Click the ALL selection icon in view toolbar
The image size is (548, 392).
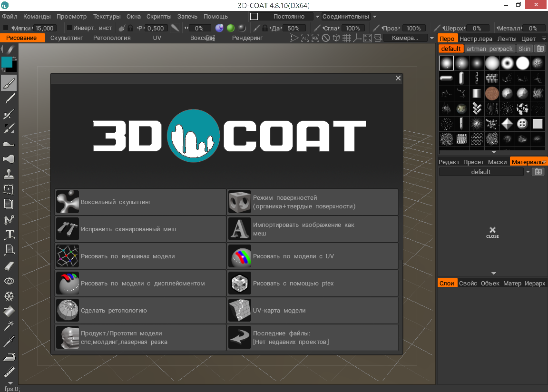(305, 38)
